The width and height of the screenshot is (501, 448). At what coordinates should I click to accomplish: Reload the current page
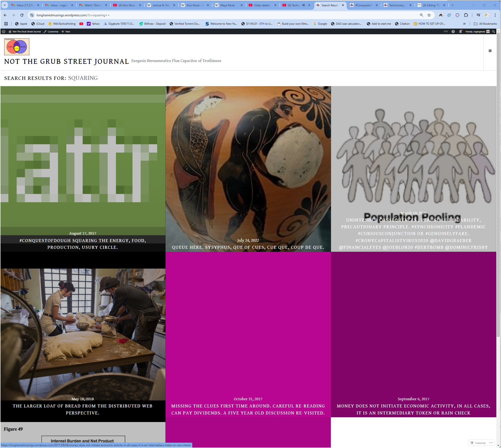22,15
